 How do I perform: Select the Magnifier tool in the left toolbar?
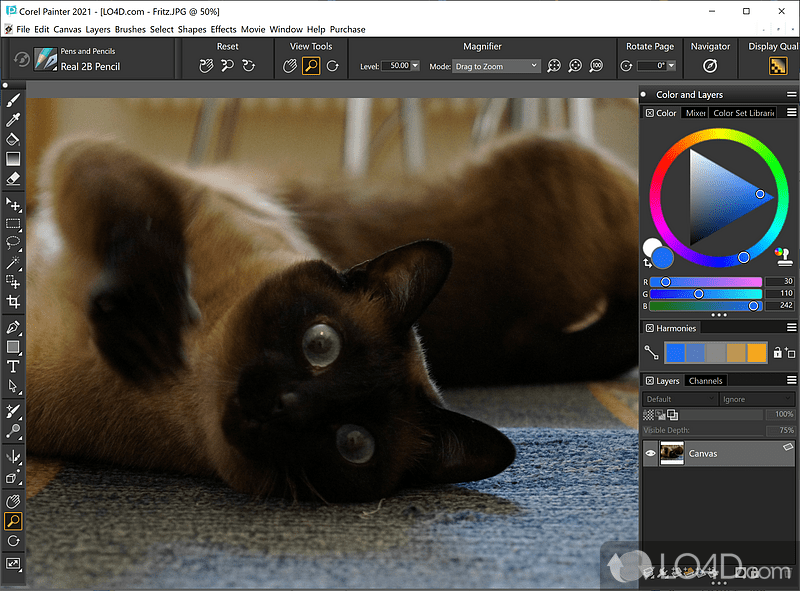(13, 521)
